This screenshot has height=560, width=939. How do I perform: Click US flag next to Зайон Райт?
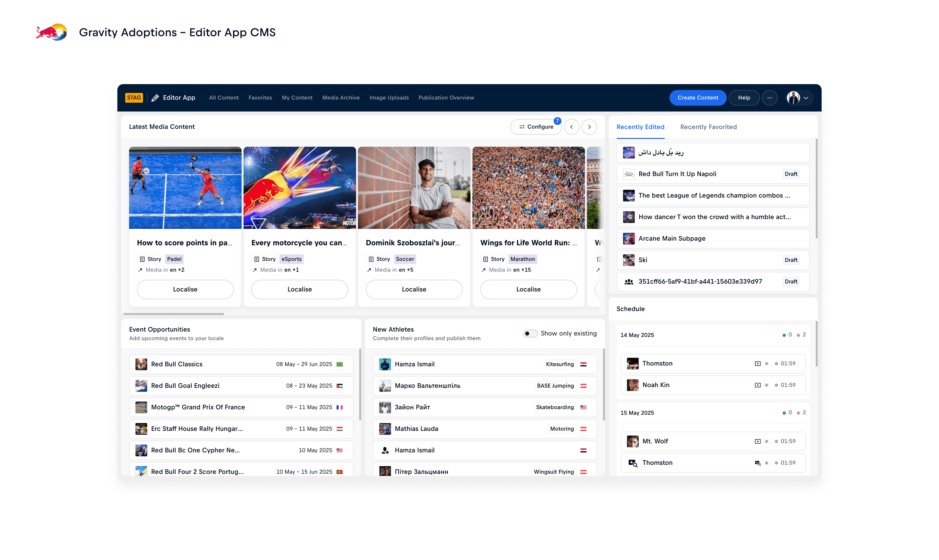pos(583,407)
